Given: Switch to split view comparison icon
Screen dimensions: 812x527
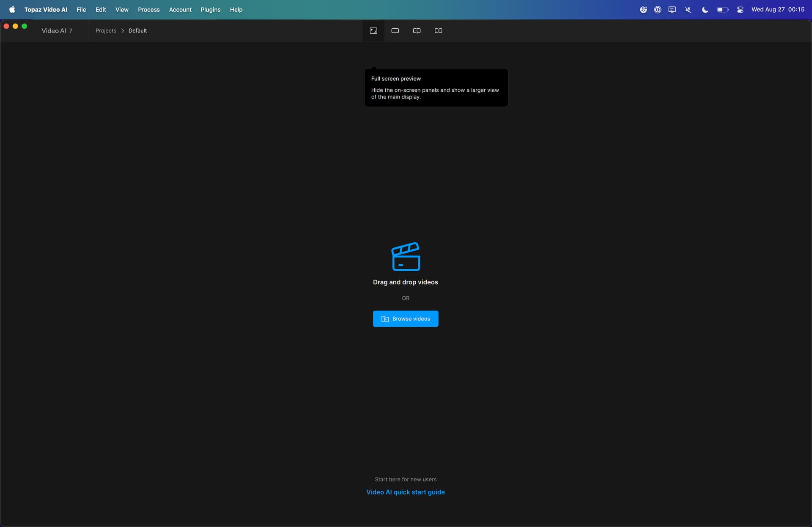Looking at the screenshot, I should tap(417, 30).
